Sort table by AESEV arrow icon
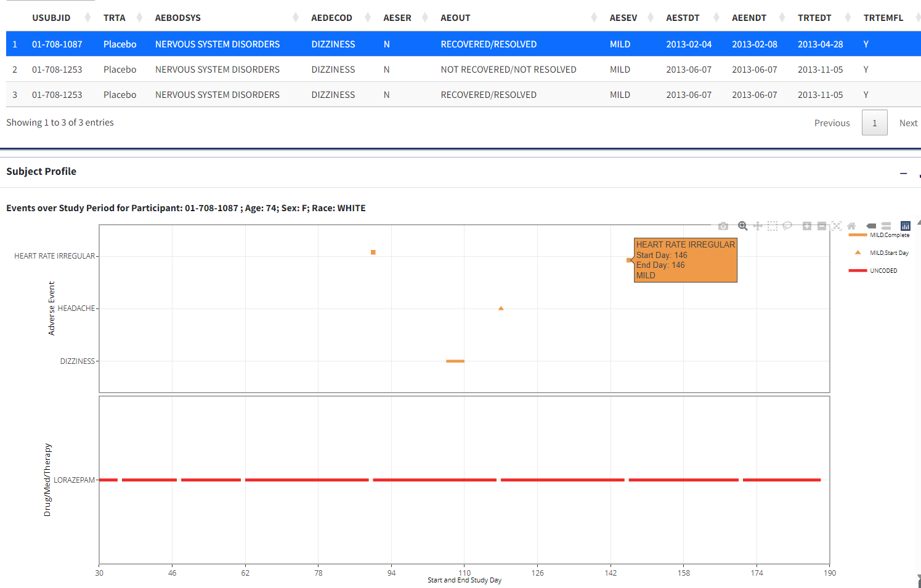 coord(651,17)
